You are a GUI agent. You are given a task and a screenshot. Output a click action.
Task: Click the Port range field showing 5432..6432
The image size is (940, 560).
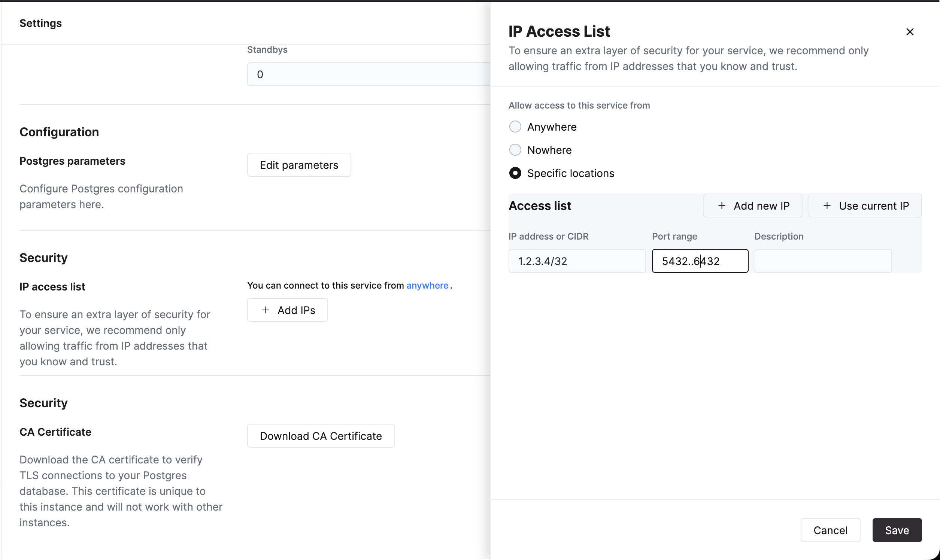pos(700,261)
